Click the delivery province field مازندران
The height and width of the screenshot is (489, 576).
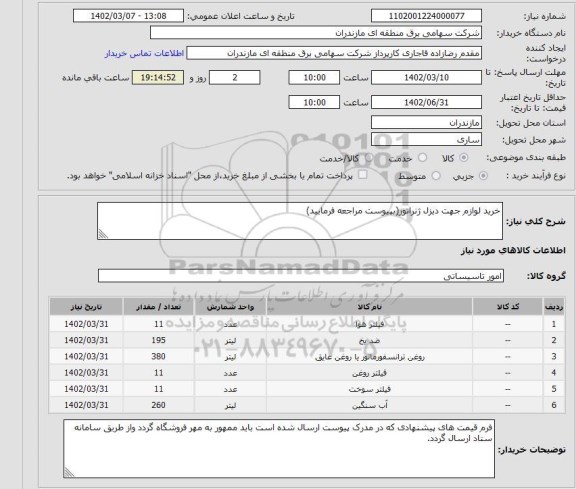(426, 123)
